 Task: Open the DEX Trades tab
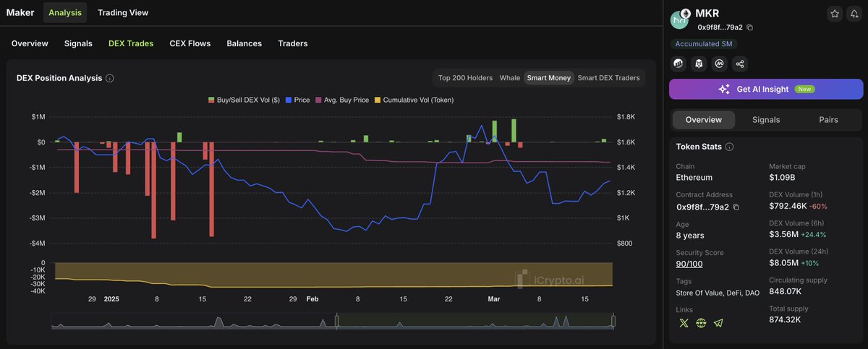point(131,43)
